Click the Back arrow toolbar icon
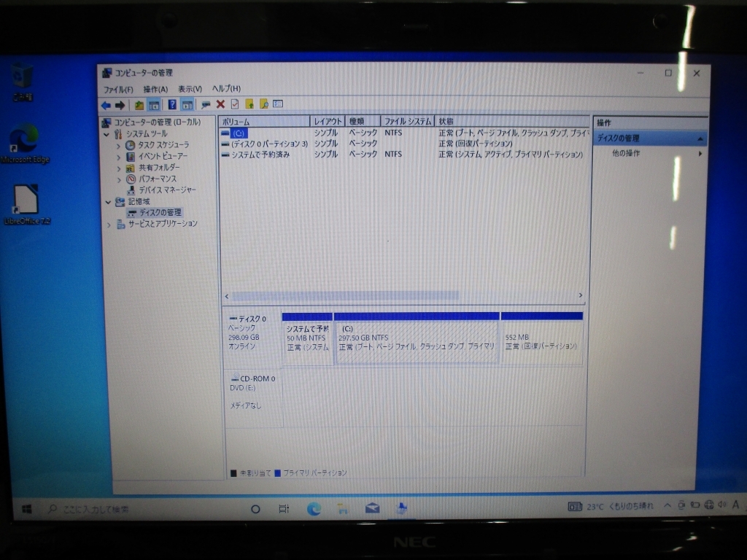This screenshot has height=560, width=747. pos(106,105)
